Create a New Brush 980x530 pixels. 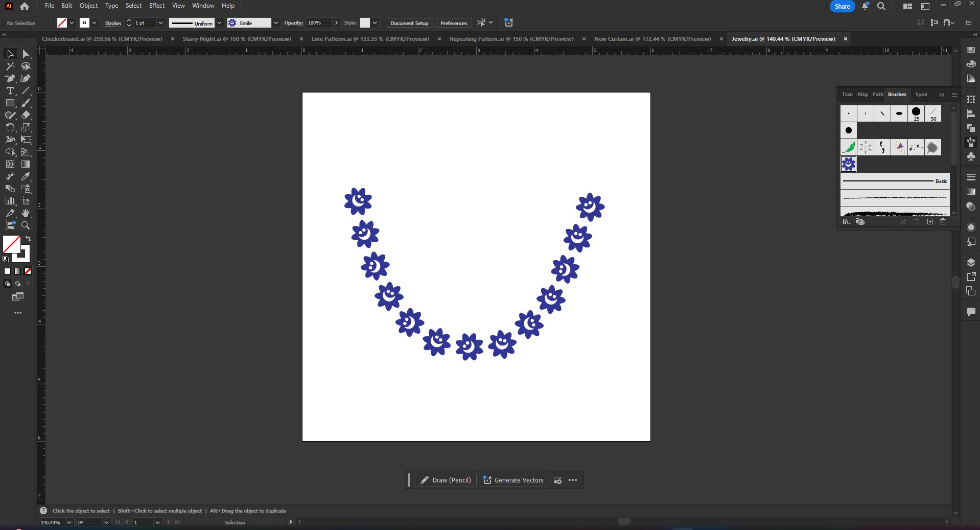(x=930, y=221)
